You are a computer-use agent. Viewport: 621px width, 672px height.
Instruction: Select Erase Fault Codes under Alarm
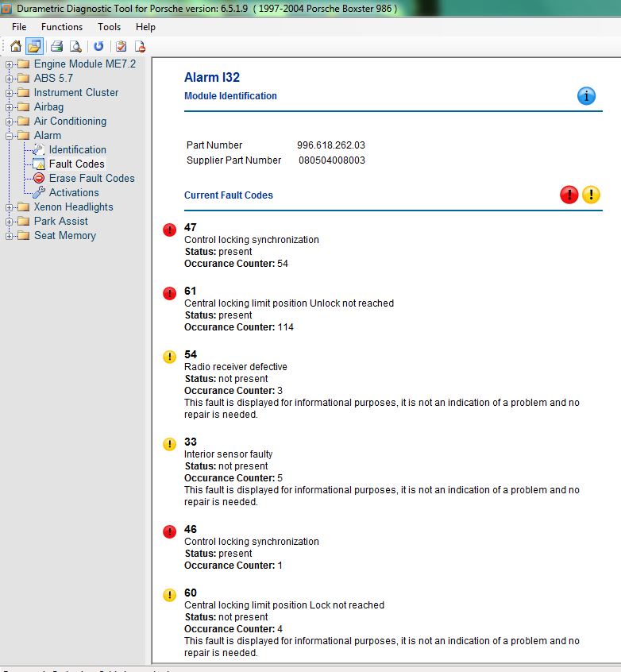[x=91, y=178]
